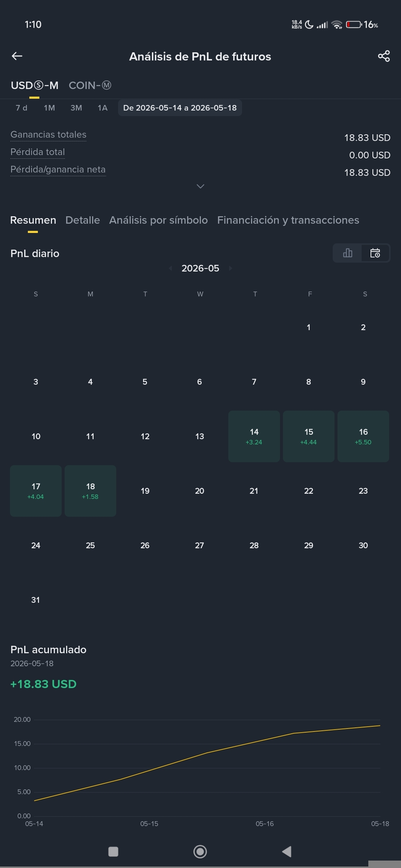Open Análisis por símbolo tab
This screenshot has width=401, height=868.
(x=159, y=220)
